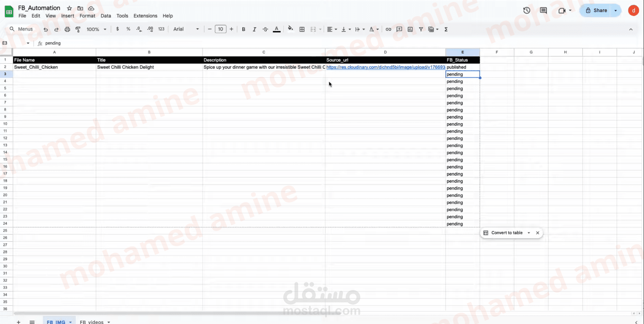Image resolution: width=644 pixels, height=324 pixels.
Task: Click the video call camera icon
Action: click(562, 11)
